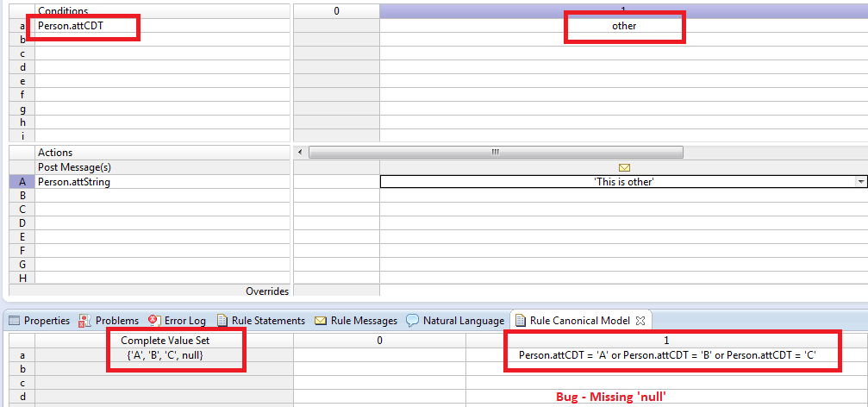Click the scrollbar left arrow
The width and height of the screenshot is (868, 407).
tap(301, 153)
